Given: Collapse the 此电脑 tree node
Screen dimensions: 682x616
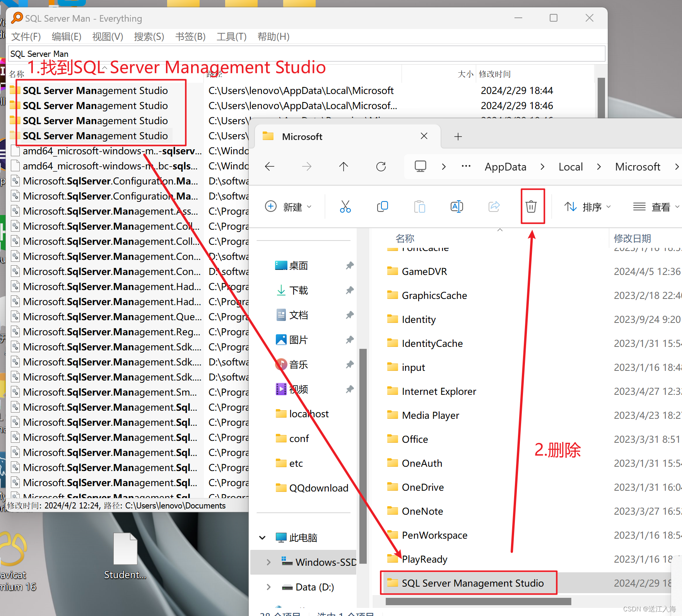Looking at the screenshot, I should click(262, 538).
